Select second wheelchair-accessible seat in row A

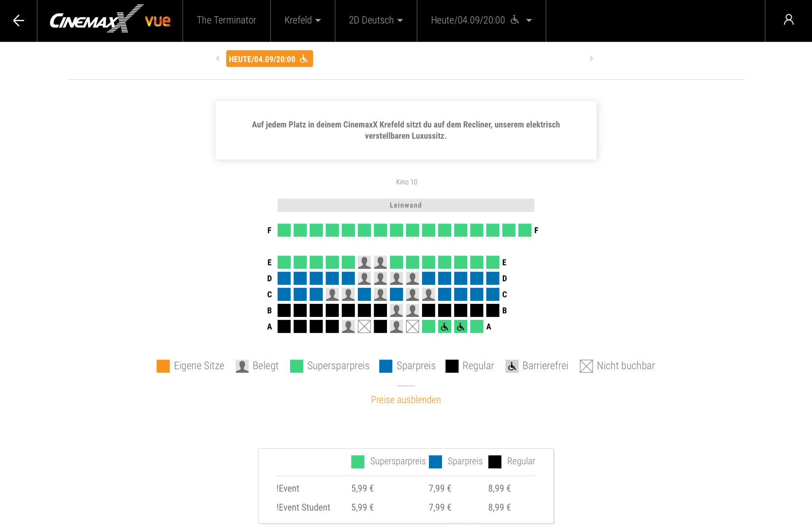pos(461,327)
